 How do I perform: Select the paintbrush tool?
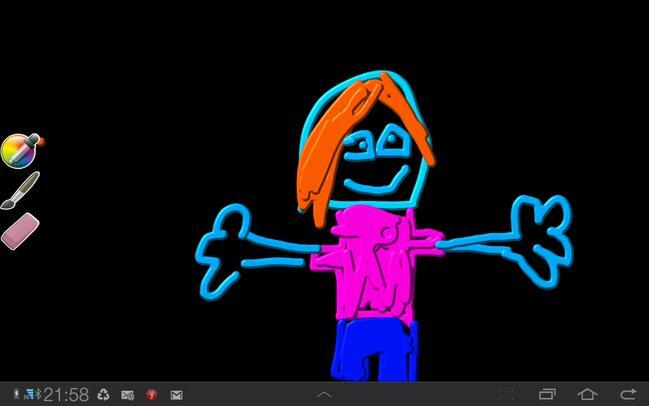tap(21, 190)
